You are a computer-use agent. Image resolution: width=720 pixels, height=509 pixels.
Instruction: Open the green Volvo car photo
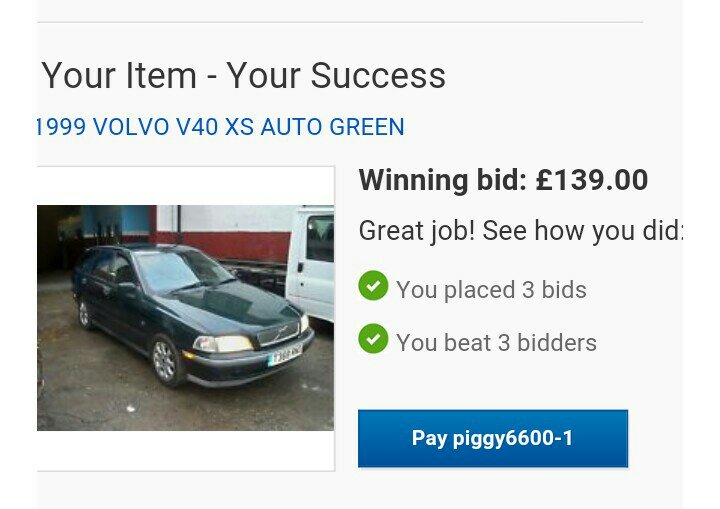[x=186, y=318]
